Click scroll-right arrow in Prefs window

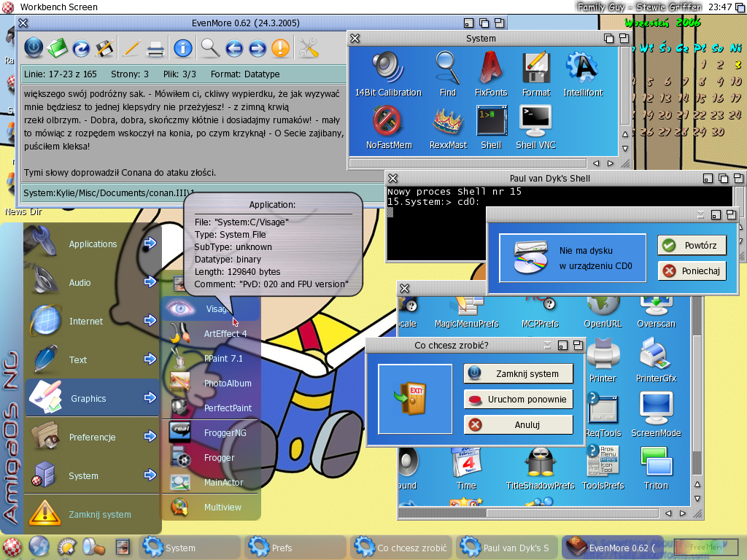tap(683, 513)
